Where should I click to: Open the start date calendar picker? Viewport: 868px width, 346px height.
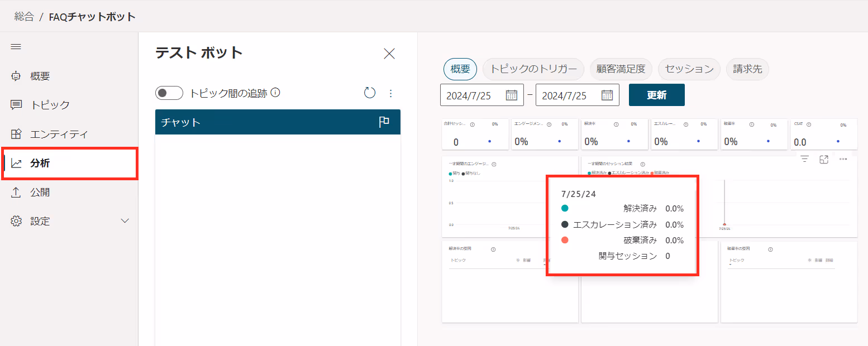coord(512,95)
